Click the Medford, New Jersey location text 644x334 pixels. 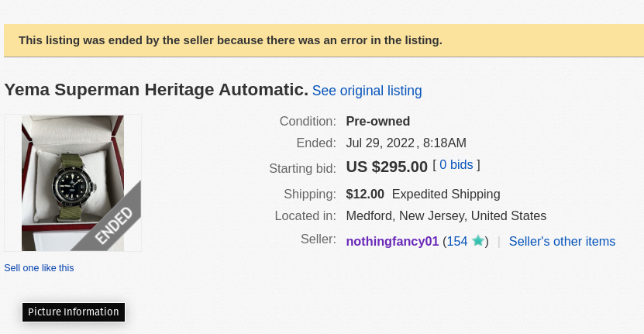(x=446, y=215)
